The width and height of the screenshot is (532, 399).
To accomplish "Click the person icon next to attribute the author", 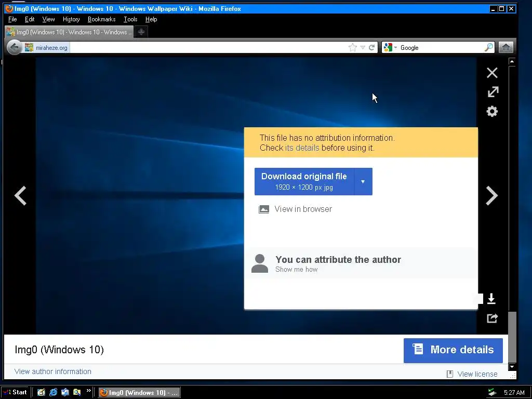I will (260, 263).
